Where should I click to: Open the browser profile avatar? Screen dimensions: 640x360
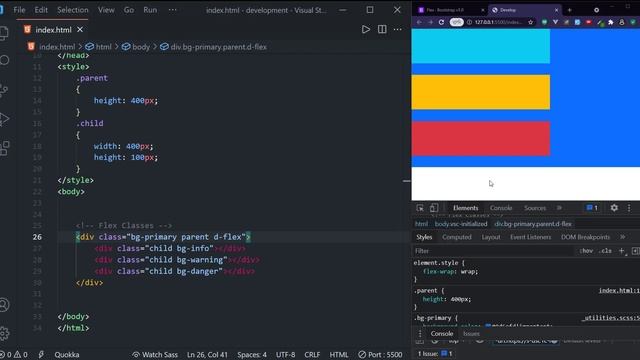pyautogui.click(x=622, y=22)
